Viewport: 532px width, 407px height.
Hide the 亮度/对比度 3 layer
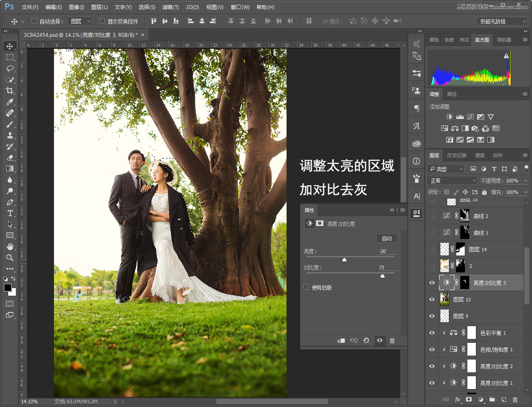click(x=432, y=282)
